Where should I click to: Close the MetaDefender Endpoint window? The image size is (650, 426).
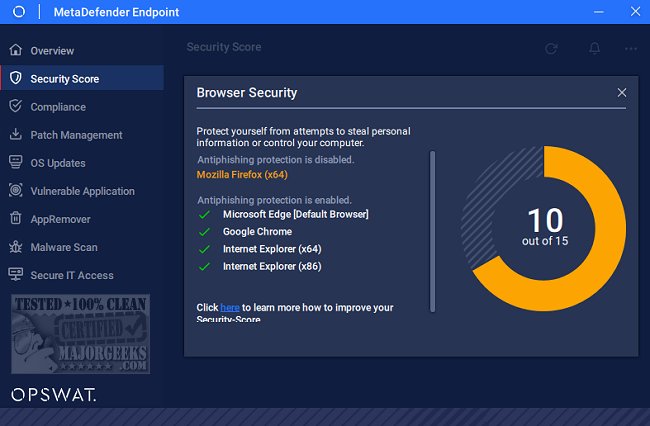click(x=635, y=12)
